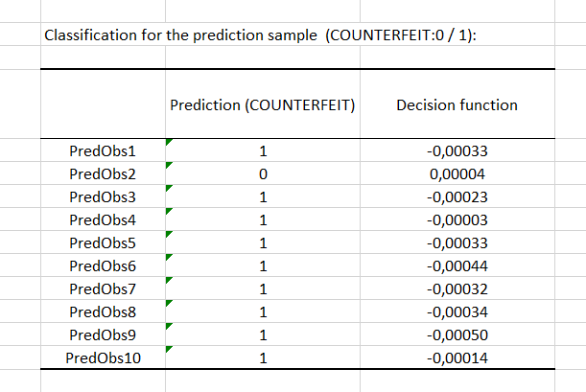Click the PredObs10 row label
Viewport: 586px width, 392px height.
(100, 358)
